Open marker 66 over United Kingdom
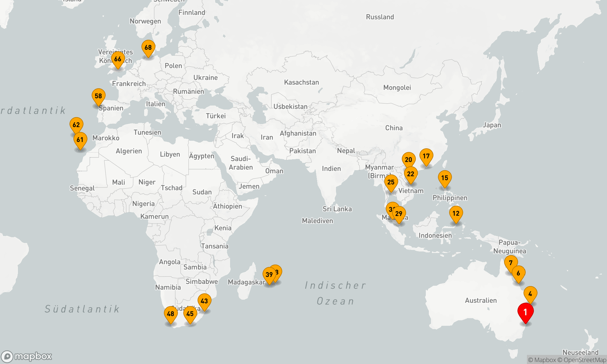 [x=118, y=59]
